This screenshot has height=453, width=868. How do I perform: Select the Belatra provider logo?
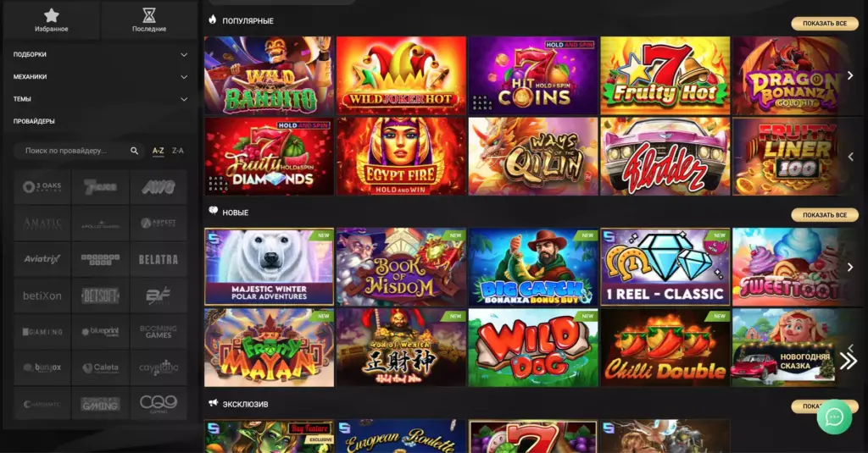click(159, 259)
